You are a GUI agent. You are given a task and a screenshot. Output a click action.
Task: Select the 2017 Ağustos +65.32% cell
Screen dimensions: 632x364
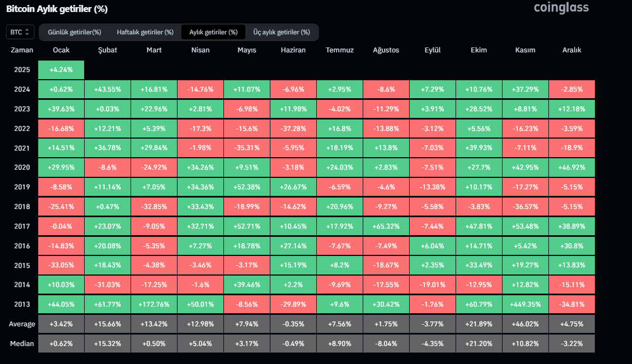point(386,226)
